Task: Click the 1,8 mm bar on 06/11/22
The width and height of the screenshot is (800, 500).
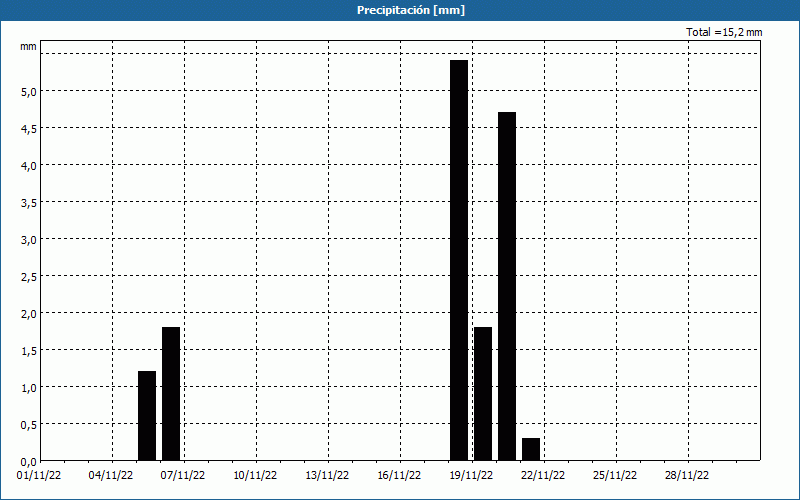Action: point(171,394)
